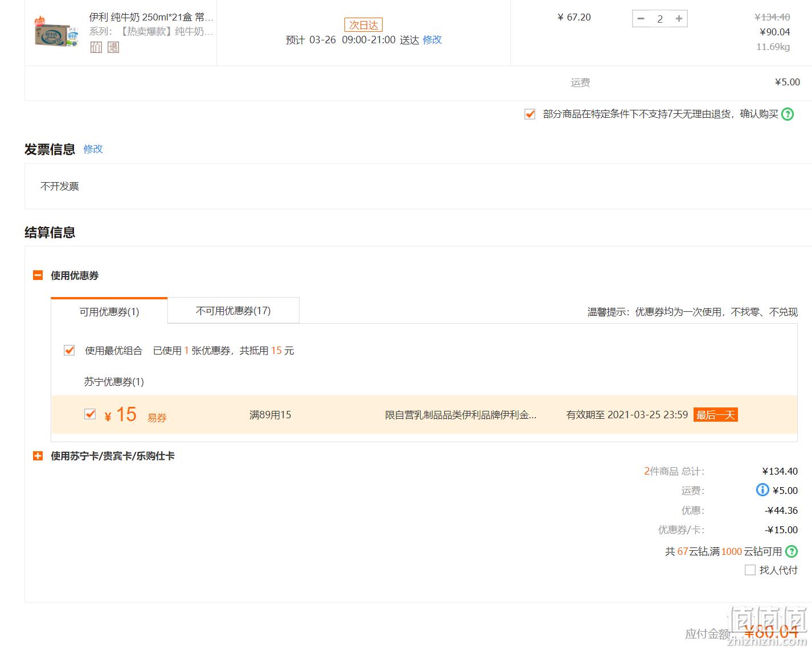Click the -¥44.36 优惠 amount
The image size is (812, 651).
click(x=781, y=510)
